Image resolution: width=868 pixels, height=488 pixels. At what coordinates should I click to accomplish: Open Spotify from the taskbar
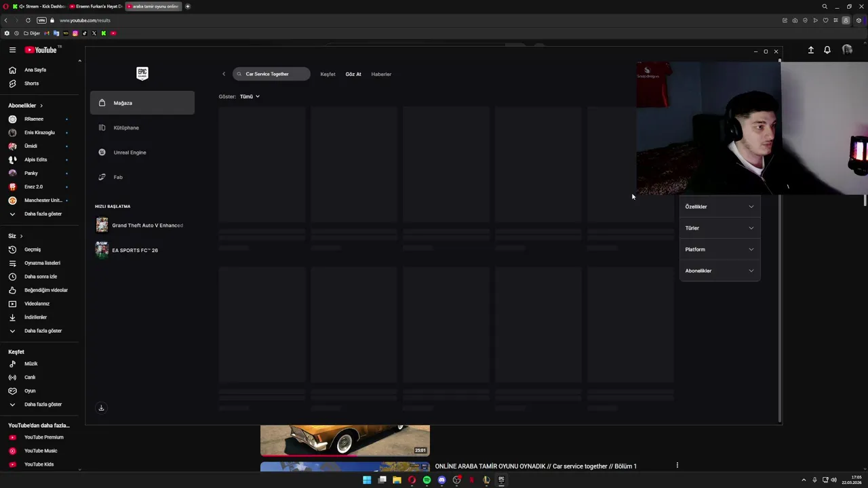pyautogui.click(x=427, y=480)
